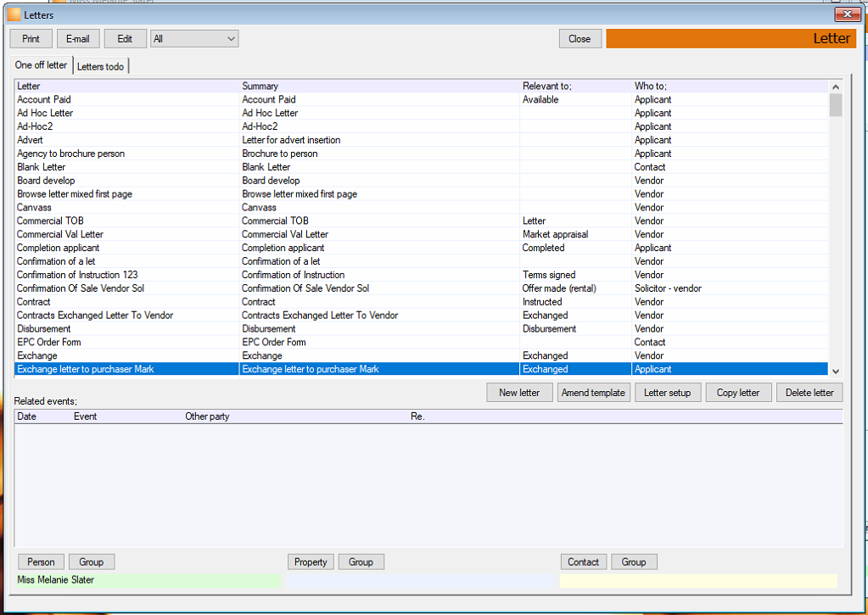Click the Copy letter button

pyautogui.click(x=738, y=393)
